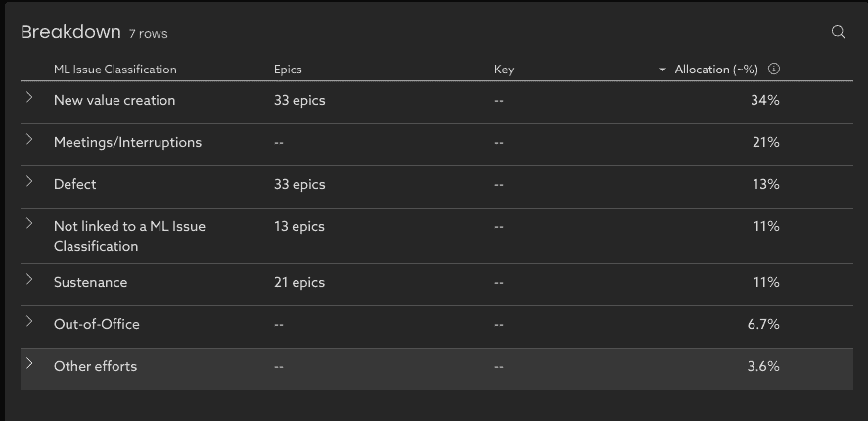Click the Epics column header
Image resolution: width=868 pixels, height=421 pixels.
(288, 70)
